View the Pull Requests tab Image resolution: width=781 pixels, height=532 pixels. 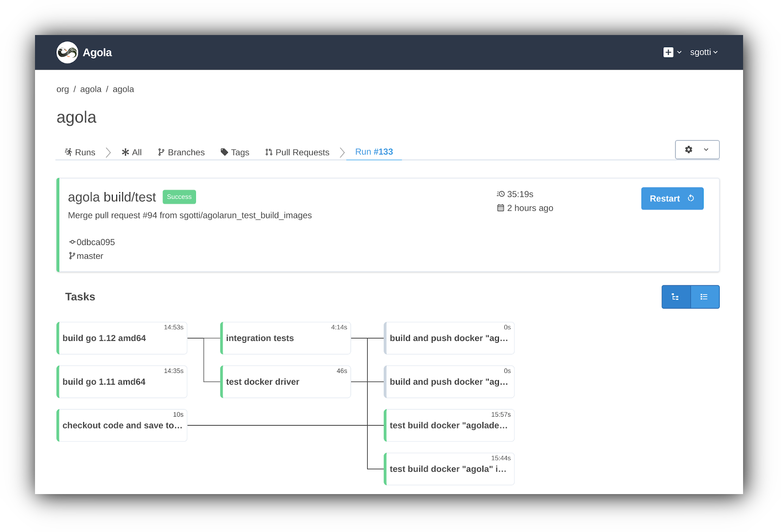pyautogui.click(x=297, y=152)
